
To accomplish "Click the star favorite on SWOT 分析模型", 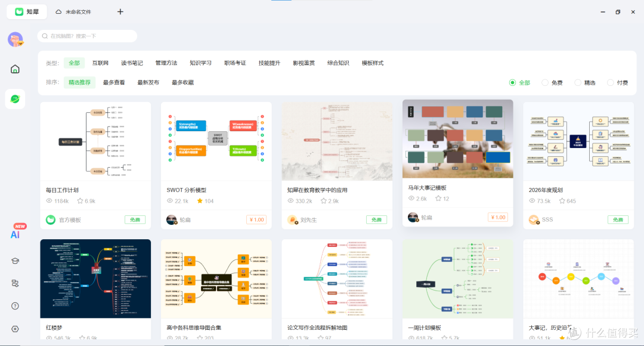I will click(x=200, y=201).
